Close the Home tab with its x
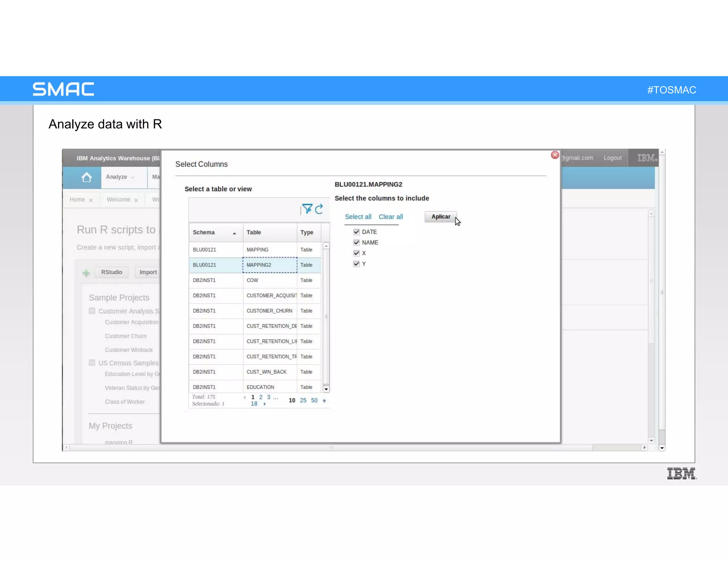 click(91, 200)
